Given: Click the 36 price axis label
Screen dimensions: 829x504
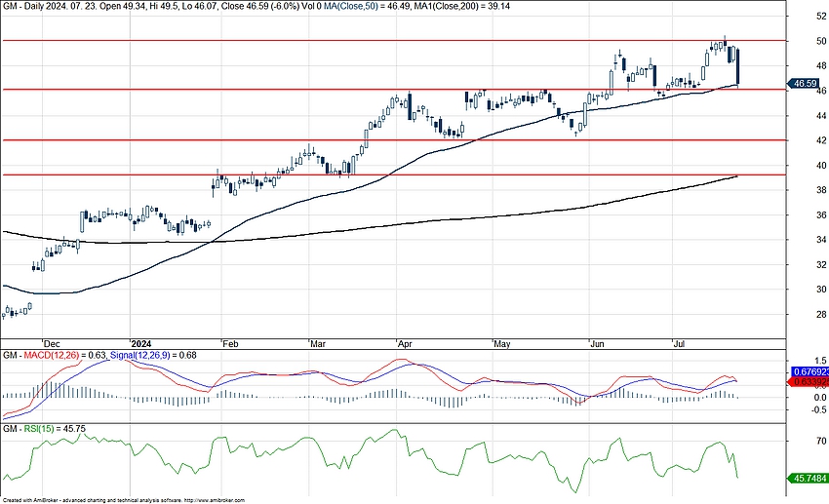Looking at the screenshot, I should (821, 214).
